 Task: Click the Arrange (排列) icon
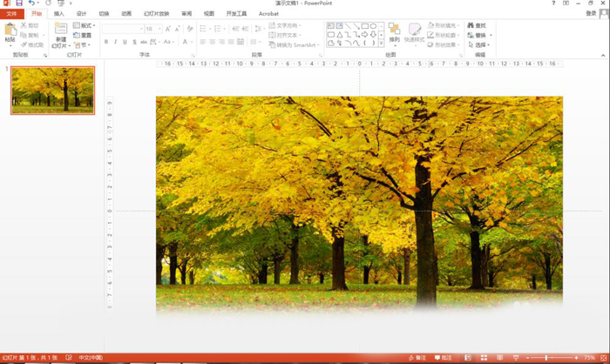394,31
